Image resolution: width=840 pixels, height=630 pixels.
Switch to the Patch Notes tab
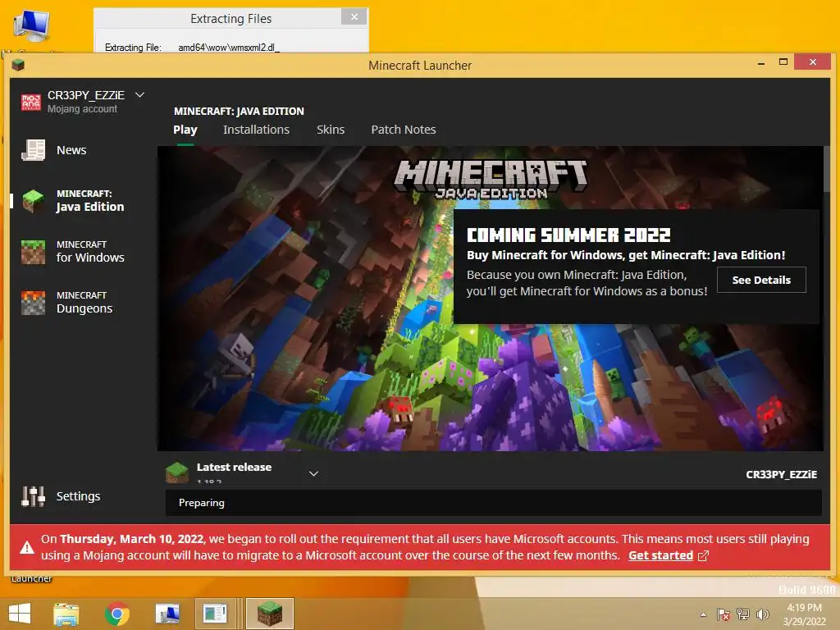[x=404, y=130]
